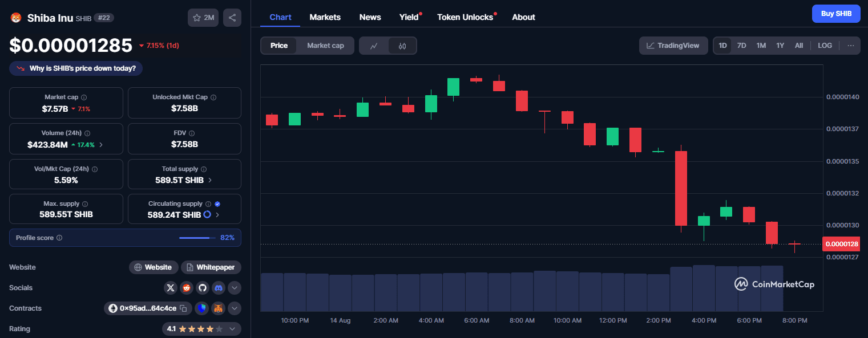Viewport: 868px width, 338px height.
Task: Open the Whitepaper link button
Action: [x=211, y=267]
